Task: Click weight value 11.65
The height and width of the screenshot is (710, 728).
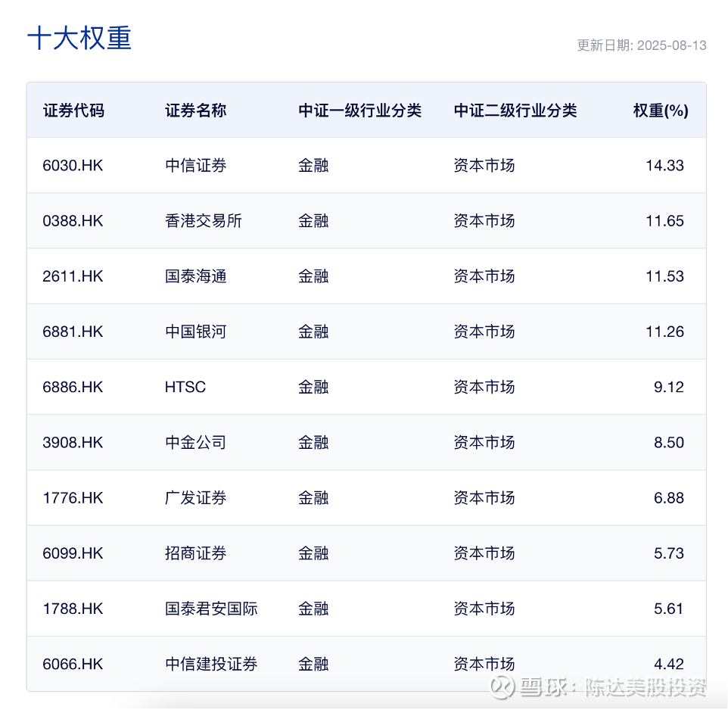Action: (x=664, y=220)
